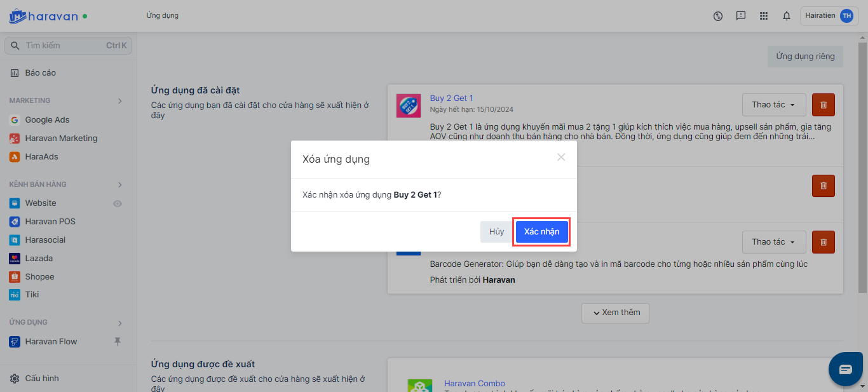
Task: Click Ngày hết hạn: 15/10/2024 text
Action: click(x=471, y=109)
